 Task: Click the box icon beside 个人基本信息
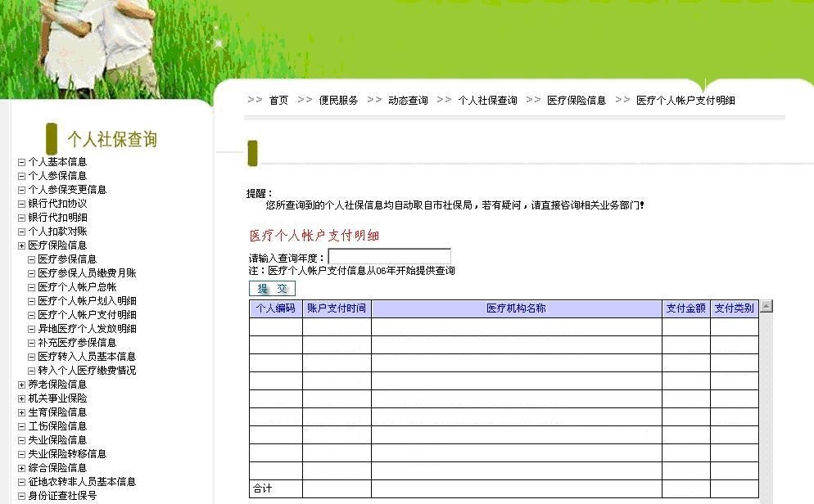click(21, 162)
